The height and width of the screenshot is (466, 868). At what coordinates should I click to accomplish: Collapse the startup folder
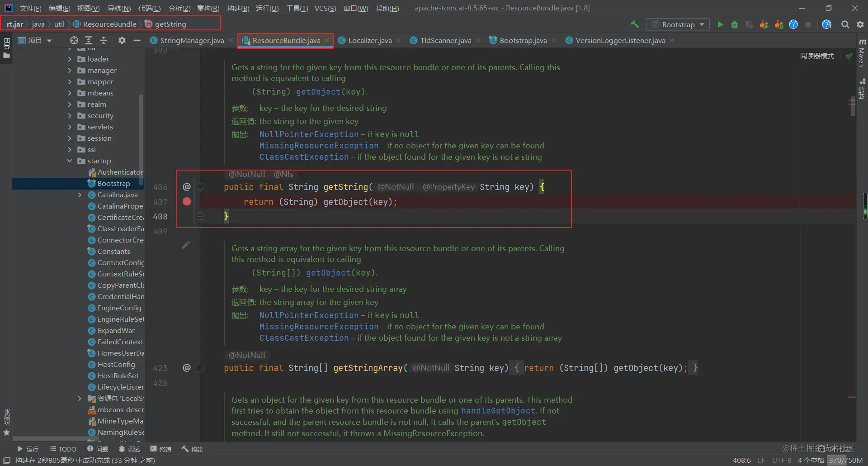click(70, 161)
